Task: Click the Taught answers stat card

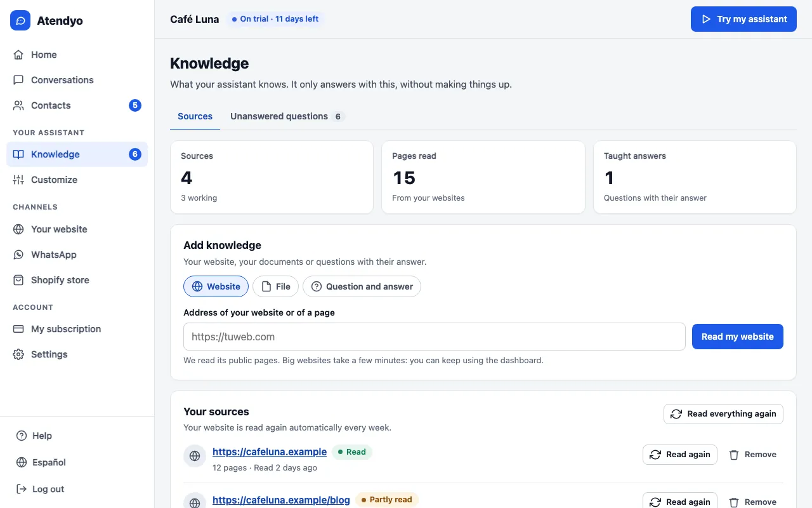Action: [695, 177]
